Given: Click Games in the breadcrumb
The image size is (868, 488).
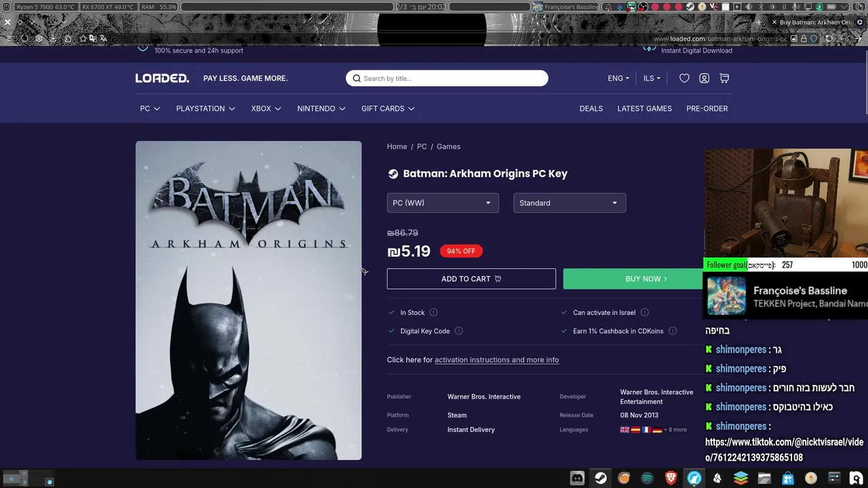Looking at the screenshot, I should (448, 146).
